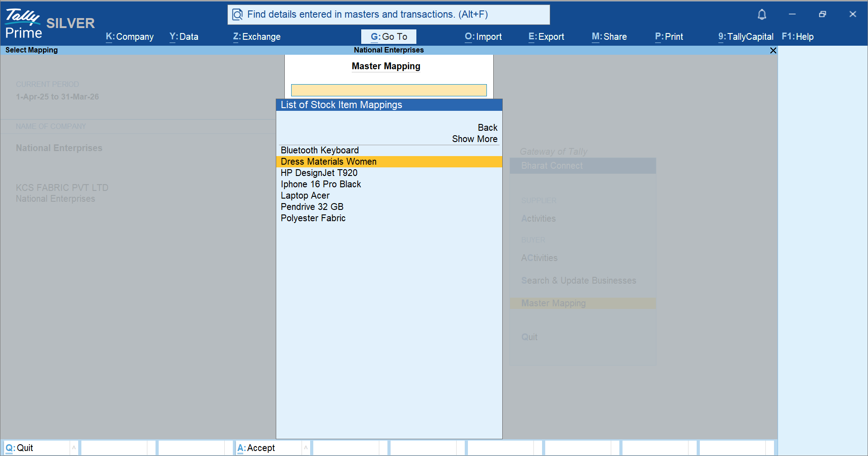
Task: Choose the highlighted Dress Materials Women item
Action: tap(329, 161)
